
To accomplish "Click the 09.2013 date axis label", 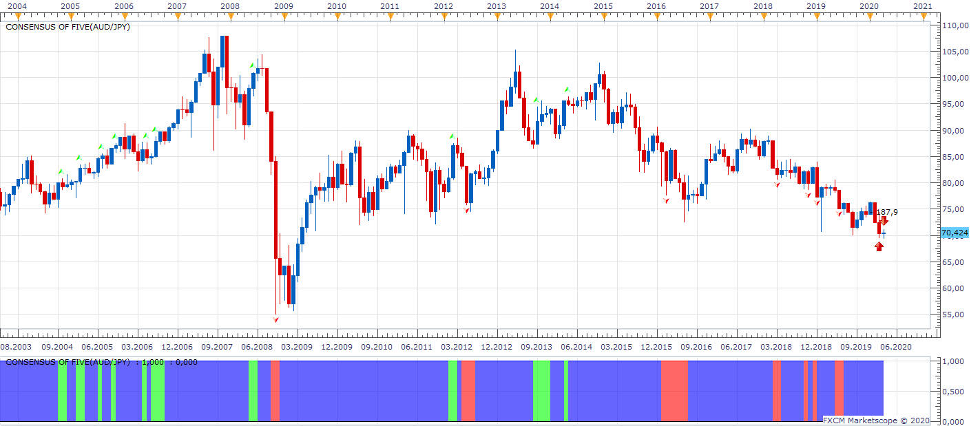I will (x=536, y=348).
